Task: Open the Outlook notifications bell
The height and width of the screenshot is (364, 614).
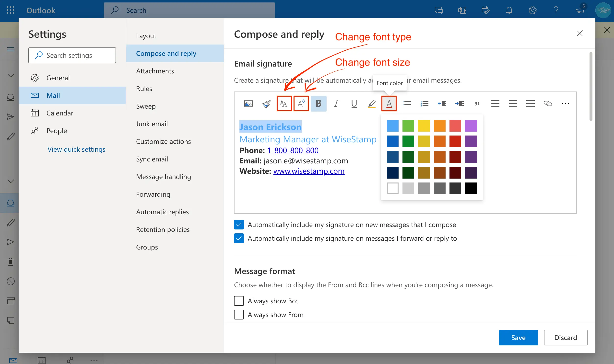Action: 509,10
